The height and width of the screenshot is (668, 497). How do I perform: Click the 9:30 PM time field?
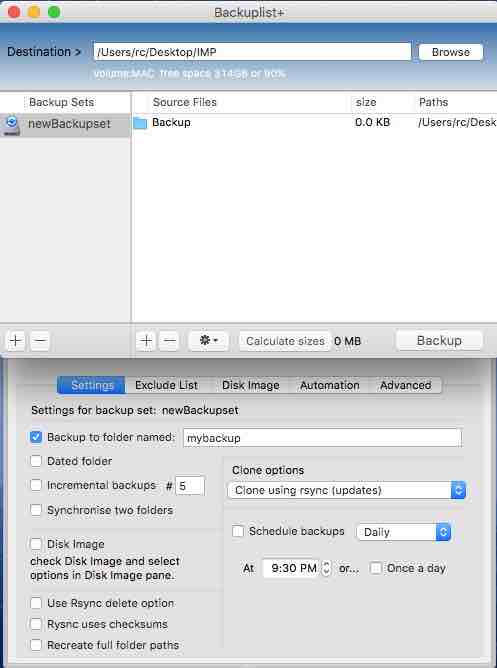(291, 568)
